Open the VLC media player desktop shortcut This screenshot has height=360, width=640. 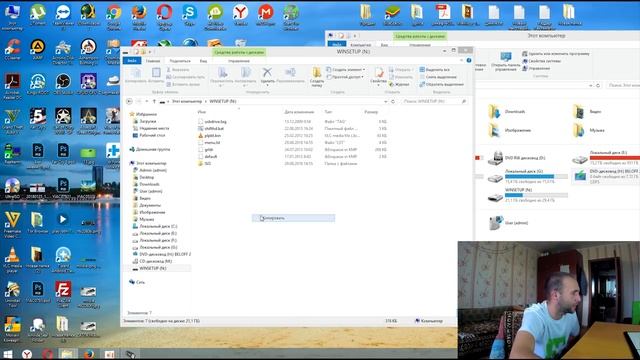tap(12, 260)
